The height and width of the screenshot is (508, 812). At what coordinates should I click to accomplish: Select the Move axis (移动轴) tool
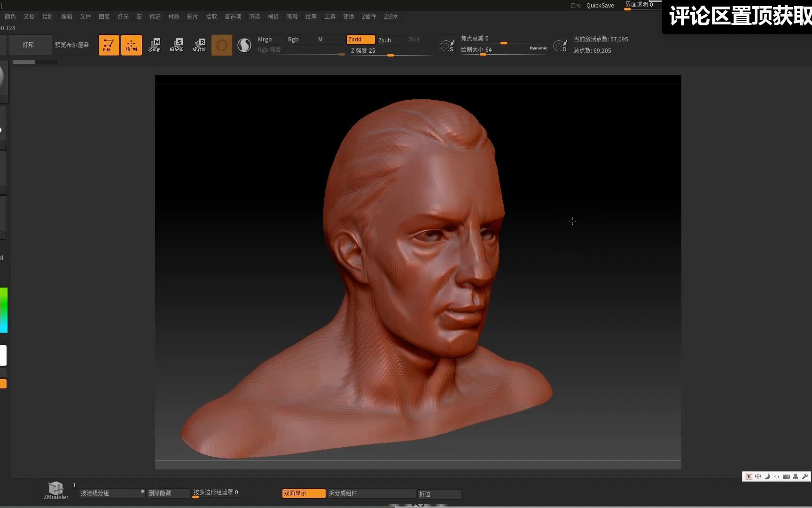tap(155, 45)
